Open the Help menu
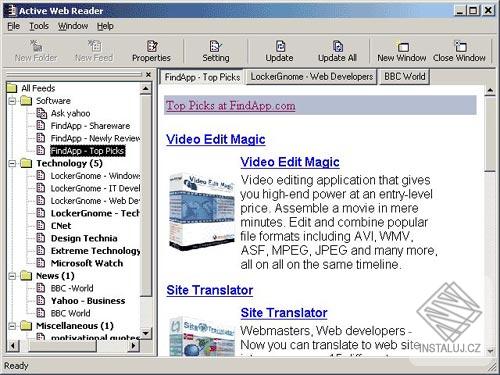This screenshot has width=500, height=375. (x=105, y=26)
